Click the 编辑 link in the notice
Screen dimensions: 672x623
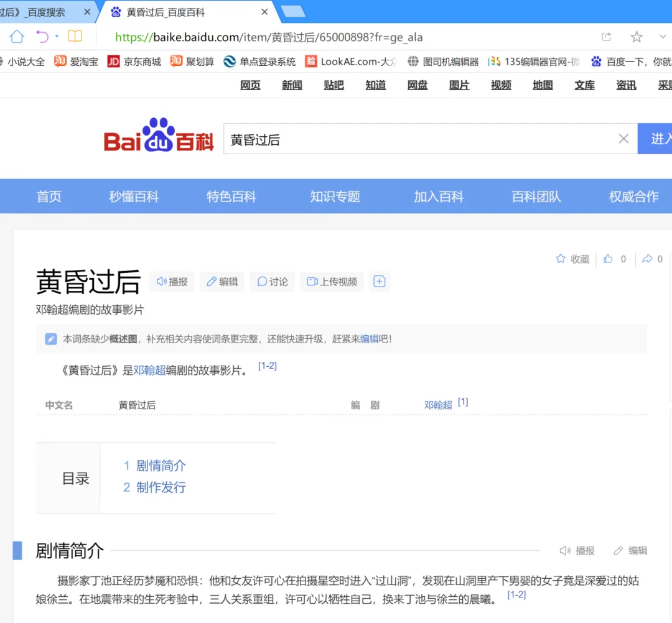click(368, 339)
